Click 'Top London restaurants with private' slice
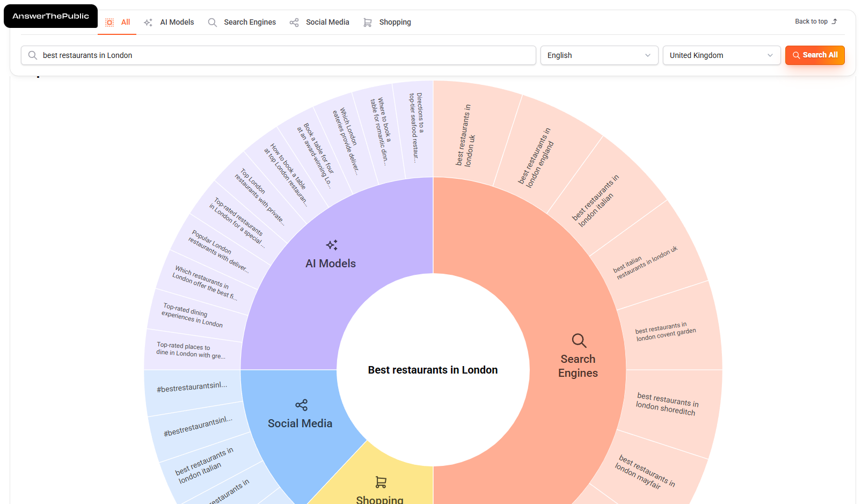The width and height of the screenshot is (862, 504). (259, 198)
